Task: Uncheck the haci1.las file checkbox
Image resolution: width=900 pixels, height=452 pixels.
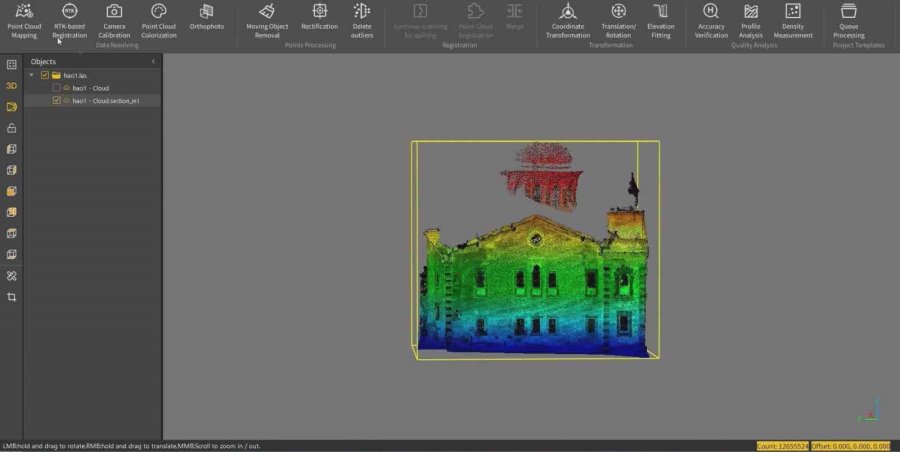Action: [x=45, y=75]
